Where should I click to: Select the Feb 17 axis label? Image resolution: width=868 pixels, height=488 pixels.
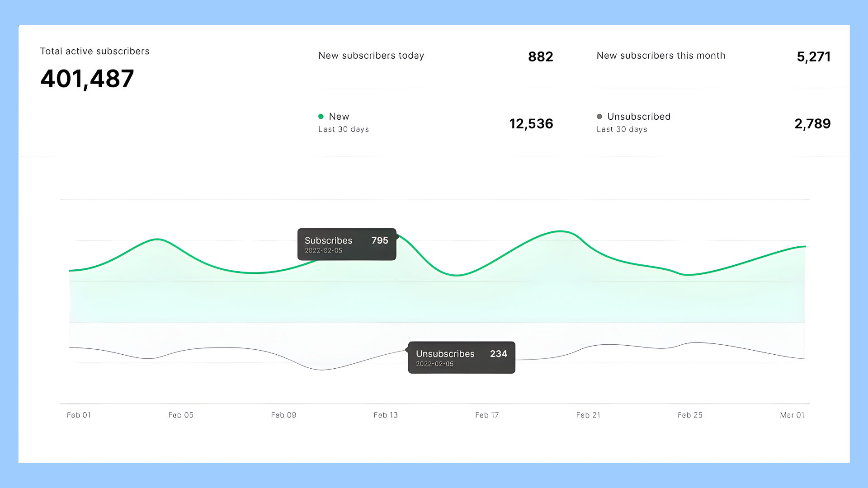pos(486,415)
